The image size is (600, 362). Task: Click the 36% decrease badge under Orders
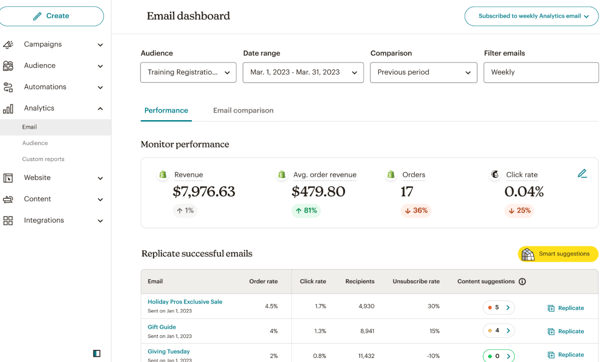pos(416,210)
